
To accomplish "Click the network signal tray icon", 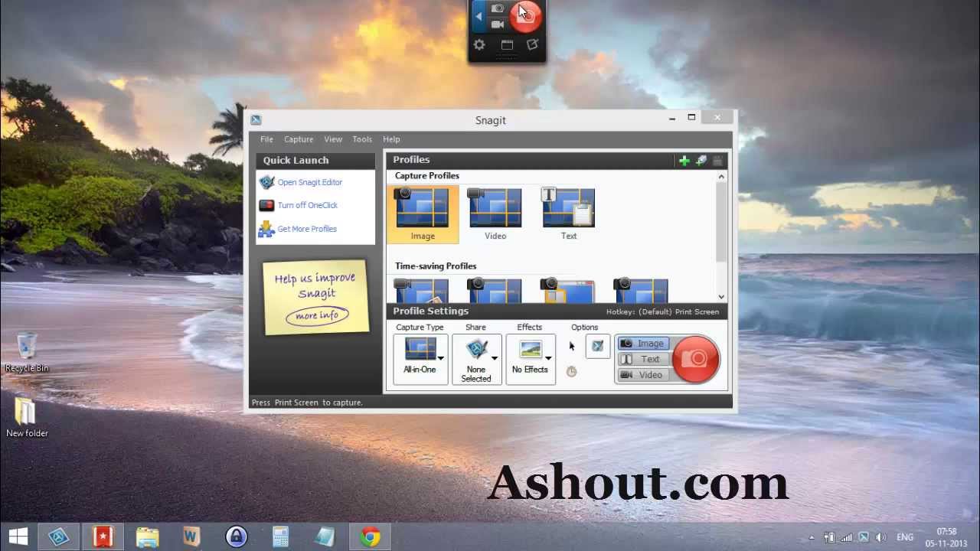I will tap(846, 538).
